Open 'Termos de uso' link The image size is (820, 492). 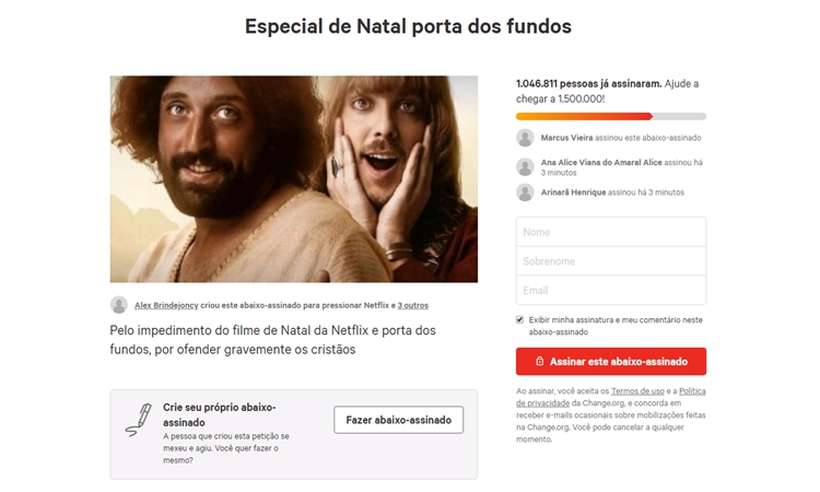(x=637, y=391)
